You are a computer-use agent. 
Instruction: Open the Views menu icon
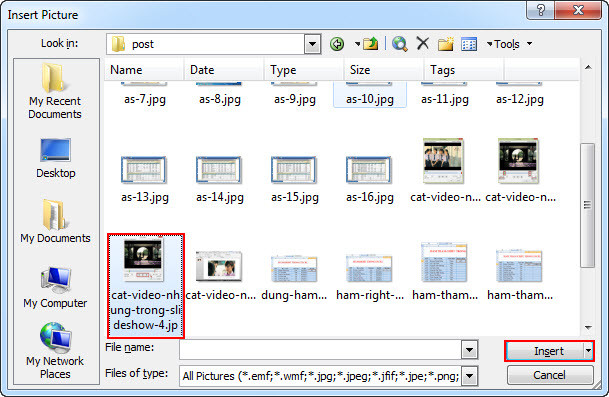pos(469,44)
